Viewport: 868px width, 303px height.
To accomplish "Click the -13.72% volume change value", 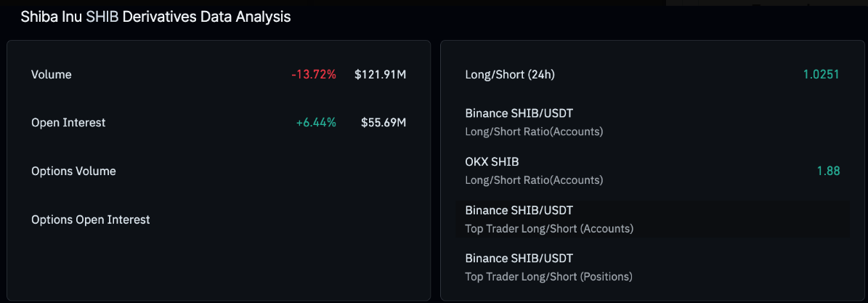I will 314,74.
